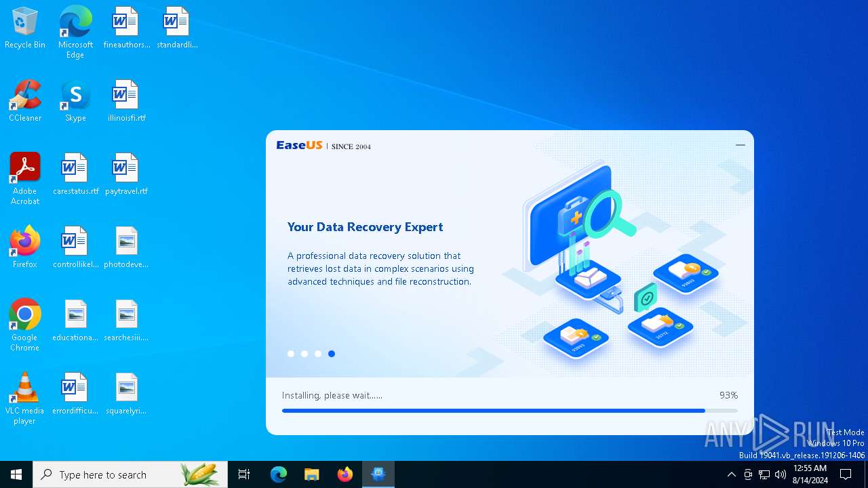
Task: Select the searchesiii image file on desktop
Action: pyautogui.click(x=126, y=321)
